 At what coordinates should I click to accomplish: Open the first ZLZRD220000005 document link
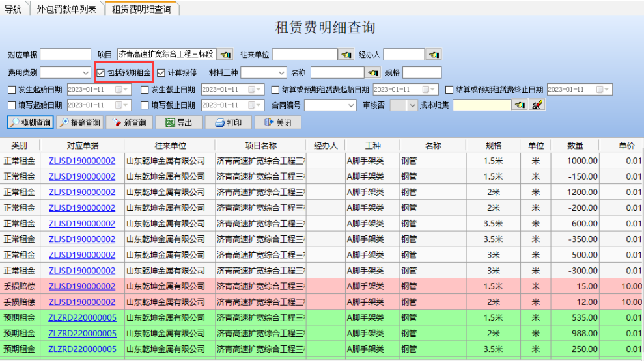tap(82, 318)
